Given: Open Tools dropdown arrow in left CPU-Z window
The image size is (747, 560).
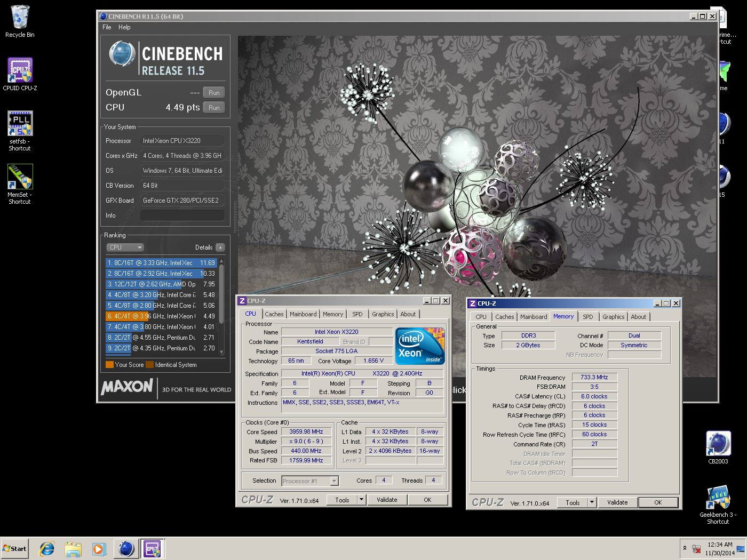Looking at the screenshot, I should pos(361,500).
